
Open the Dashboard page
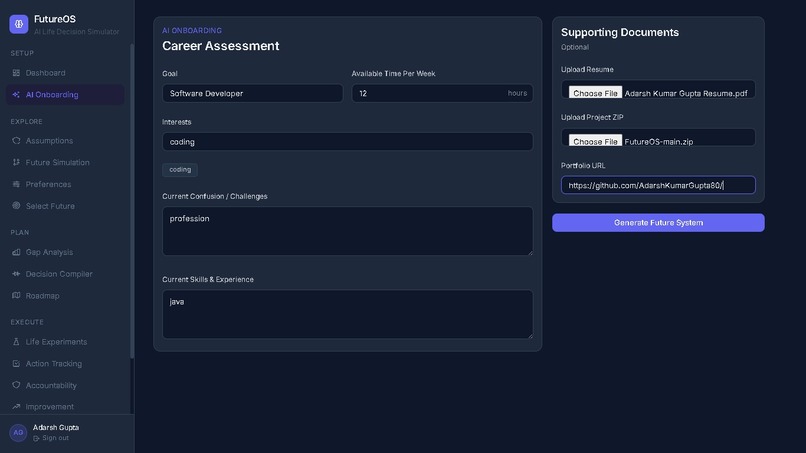point(65,73)
